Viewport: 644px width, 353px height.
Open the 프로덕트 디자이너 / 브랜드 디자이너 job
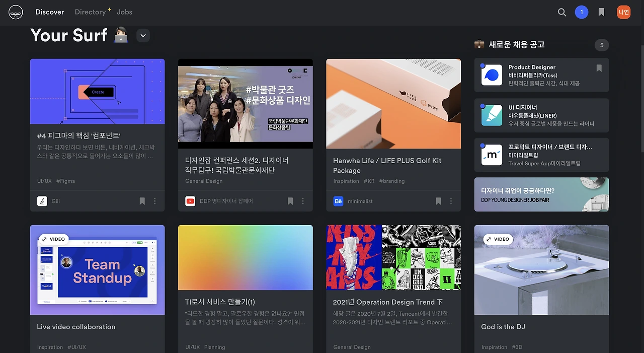click(x=541, y=155)
